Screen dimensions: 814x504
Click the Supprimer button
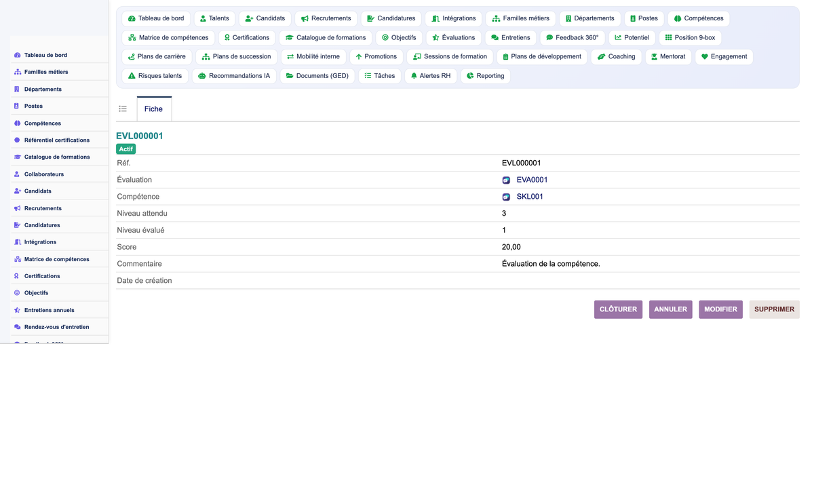tap(775, 309)
